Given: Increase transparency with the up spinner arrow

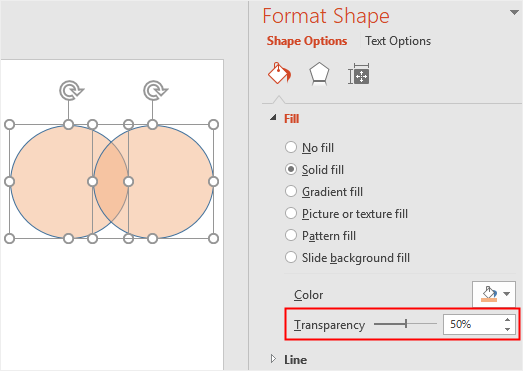Looking at the screenshot, I should (x=507, y=320).
